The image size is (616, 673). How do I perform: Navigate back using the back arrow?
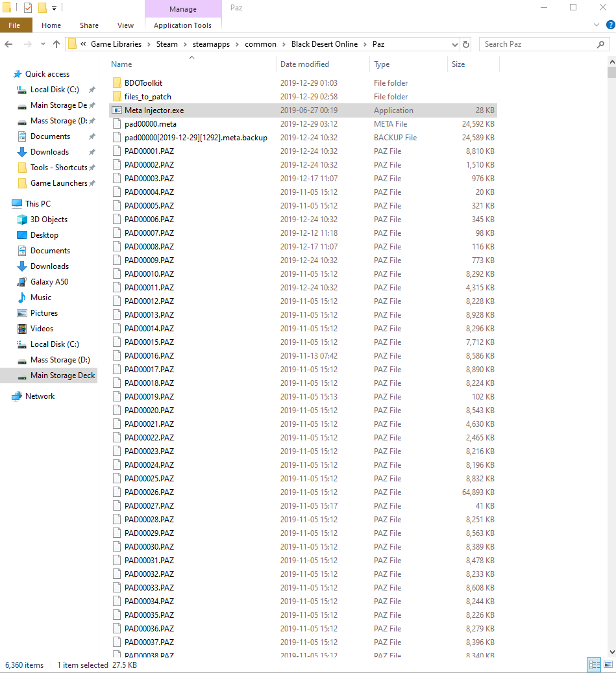9,44
